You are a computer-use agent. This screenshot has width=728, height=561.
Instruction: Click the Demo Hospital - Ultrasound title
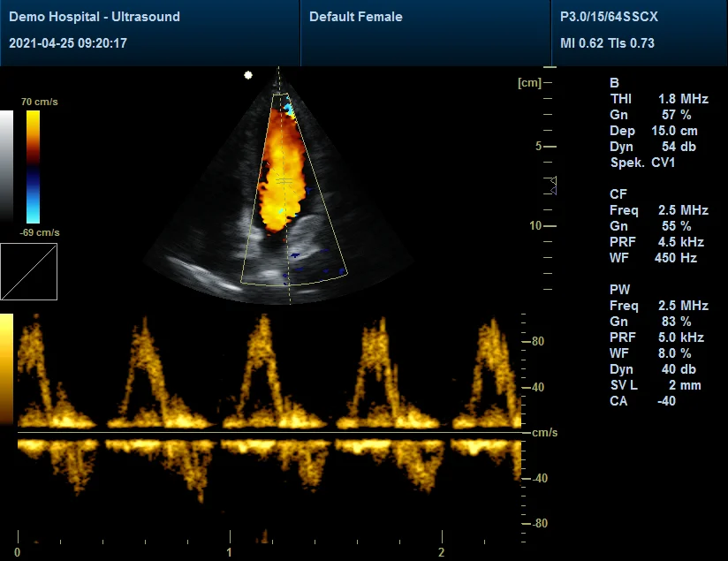pyautogui.click(x=95, y=17)
